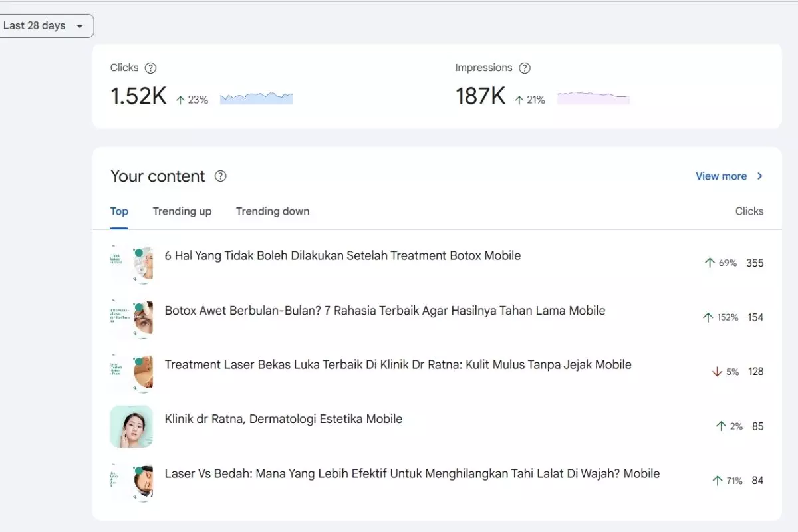Click the Clicks sparkline chart
The height and width of the screenshot is (532, 798).
[256, 98]
